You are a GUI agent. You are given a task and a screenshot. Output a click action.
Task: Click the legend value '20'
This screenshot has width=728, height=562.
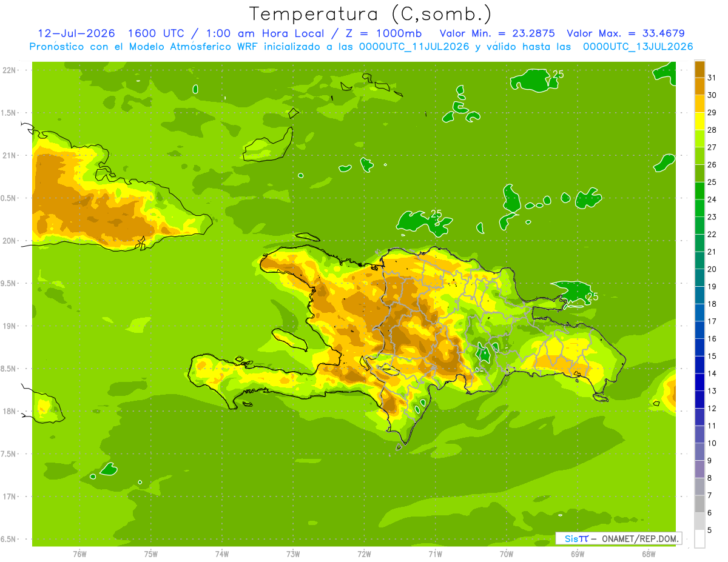(712, 269)
